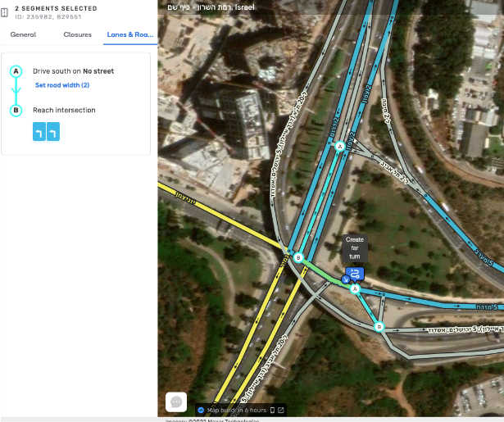Screen dimensions: 504x422
Task: Select the lowest node B on the map
Action: [x=379, y=327]
